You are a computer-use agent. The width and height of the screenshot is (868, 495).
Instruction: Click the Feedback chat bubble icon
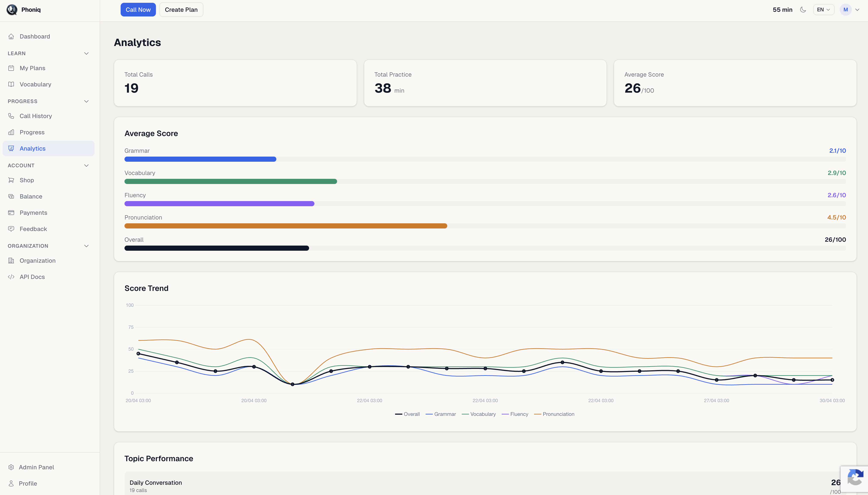click(x=11, y=229)
